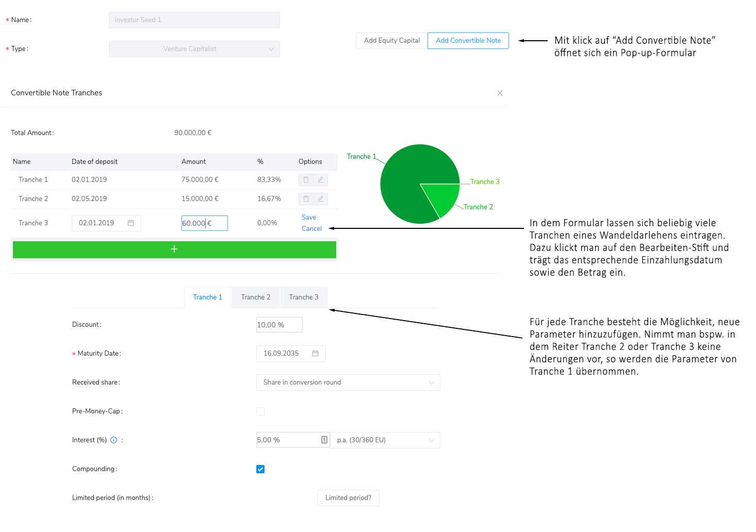The height and width of the screenshot is (532, 756).
Task: Edit Tranche 2 with the pencil icon
Action: coord(320,199)
